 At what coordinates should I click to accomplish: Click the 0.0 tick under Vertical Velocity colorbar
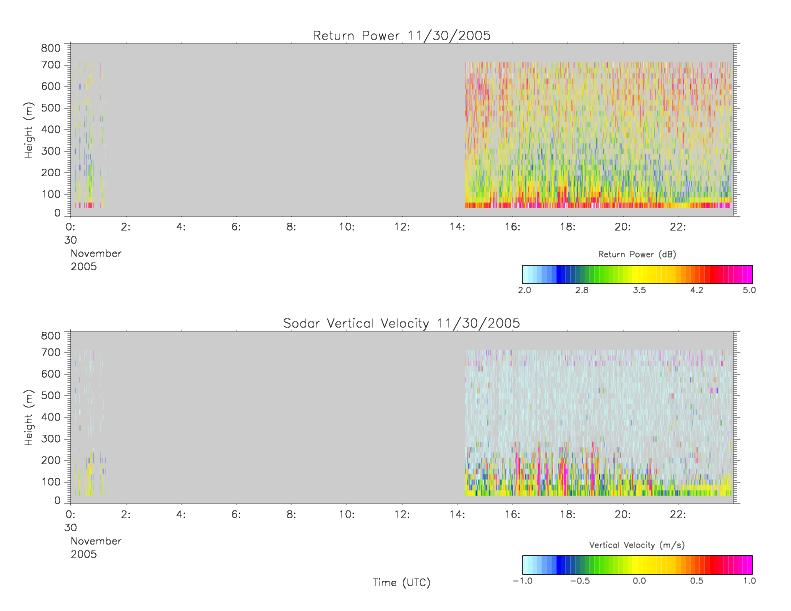(639, 581)
